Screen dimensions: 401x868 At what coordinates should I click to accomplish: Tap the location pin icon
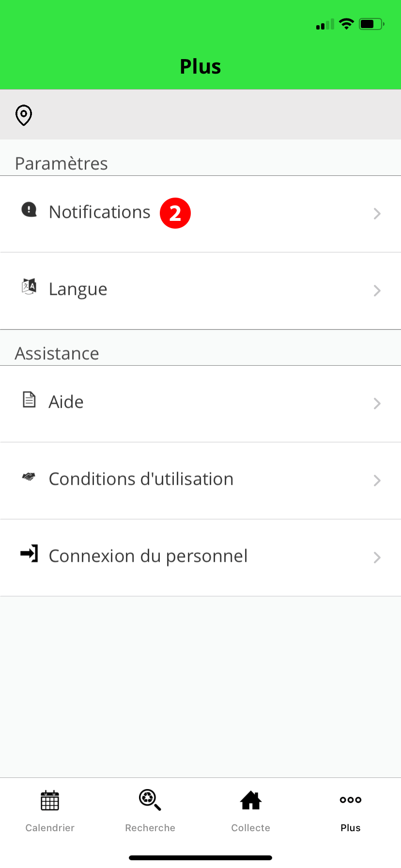coord(24,115)
